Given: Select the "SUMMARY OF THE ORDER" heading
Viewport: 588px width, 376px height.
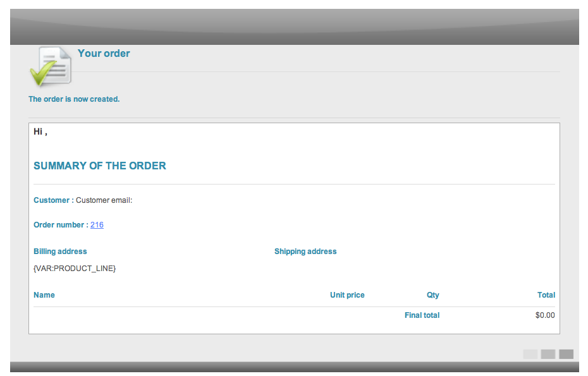Looking at the screenshot, I should coord(100,166).
